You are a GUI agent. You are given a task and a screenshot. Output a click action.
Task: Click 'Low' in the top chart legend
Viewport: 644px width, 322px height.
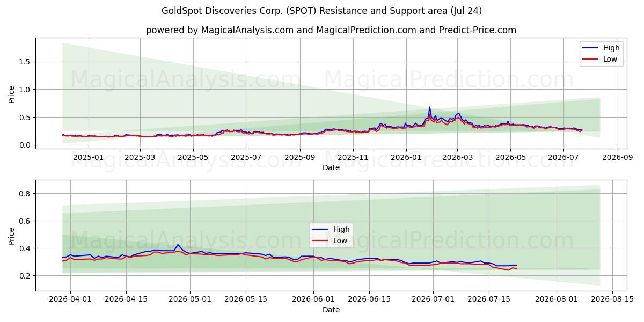610,59
